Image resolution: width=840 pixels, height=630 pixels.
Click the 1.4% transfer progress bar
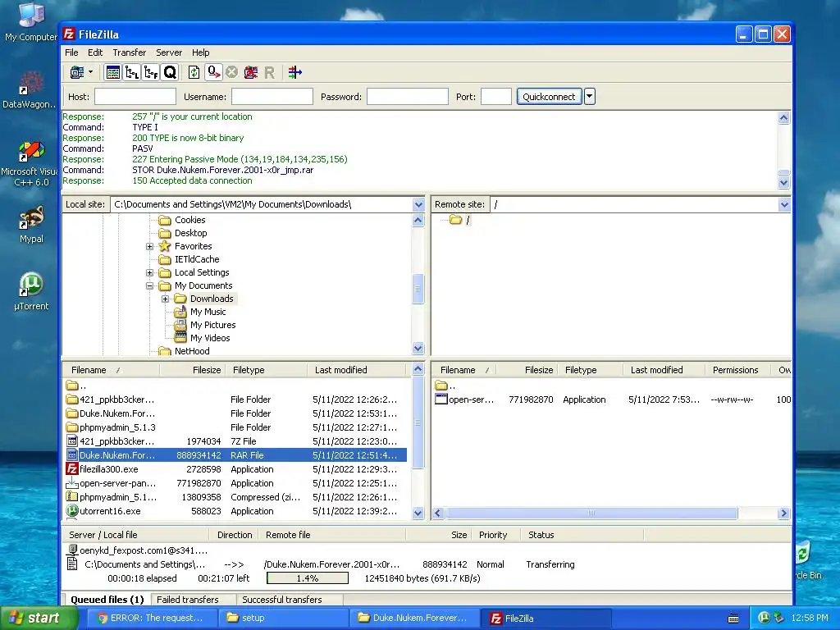coord(308,578)
